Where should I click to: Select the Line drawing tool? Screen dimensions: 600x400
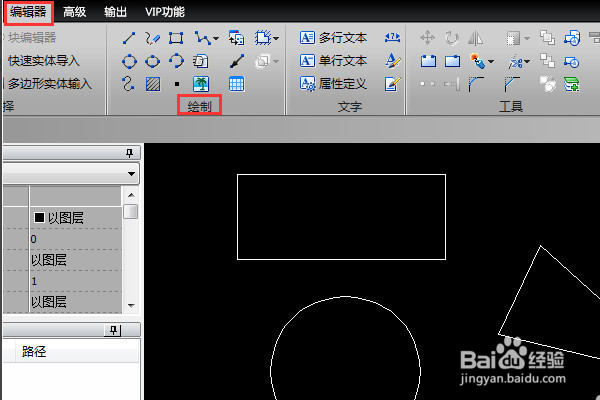tap(129, 38)
